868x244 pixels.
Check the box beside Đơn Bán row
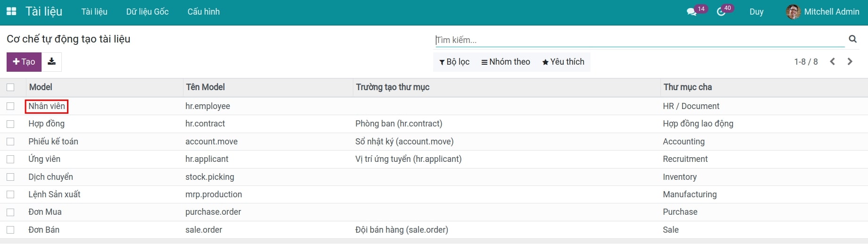click(10, 230)
